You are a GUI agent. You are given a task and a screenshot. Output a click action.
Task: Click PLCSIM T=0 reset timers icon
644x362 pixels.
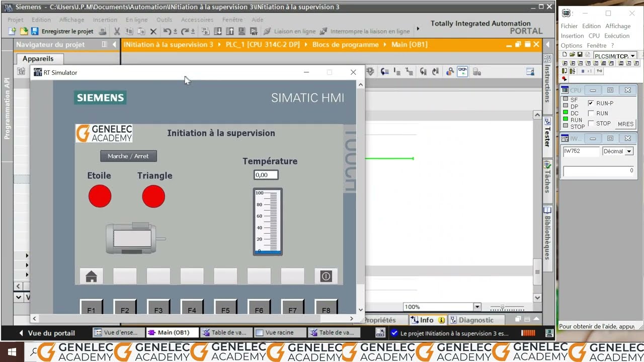tap(599, 71)
